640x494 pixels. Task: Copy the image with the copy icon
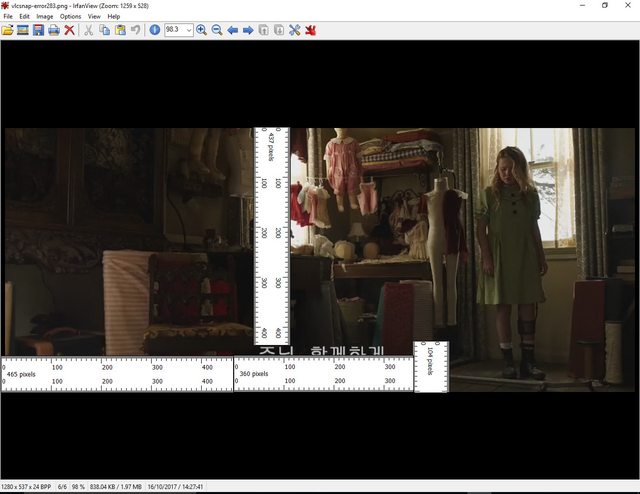[105, 30]
